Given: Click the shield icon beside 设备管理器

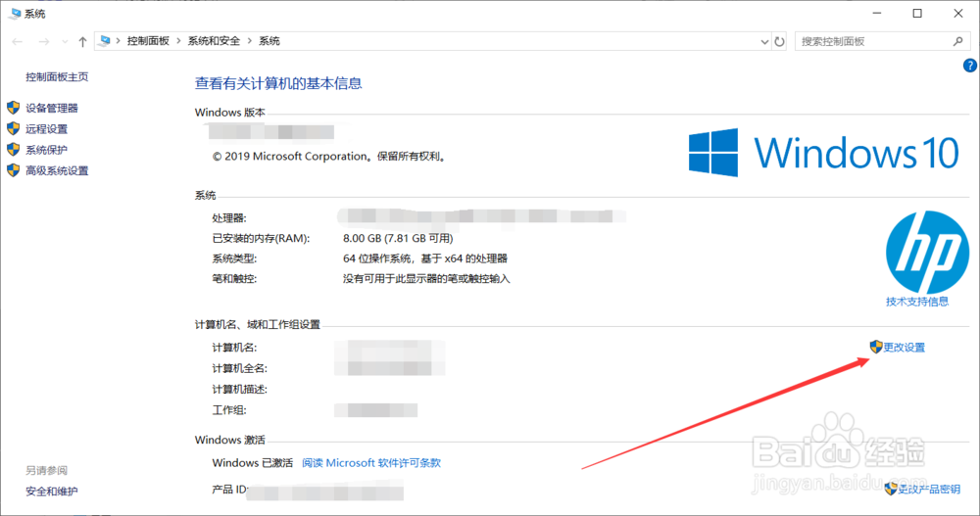Looking at the screenshot, I should 13,108.
